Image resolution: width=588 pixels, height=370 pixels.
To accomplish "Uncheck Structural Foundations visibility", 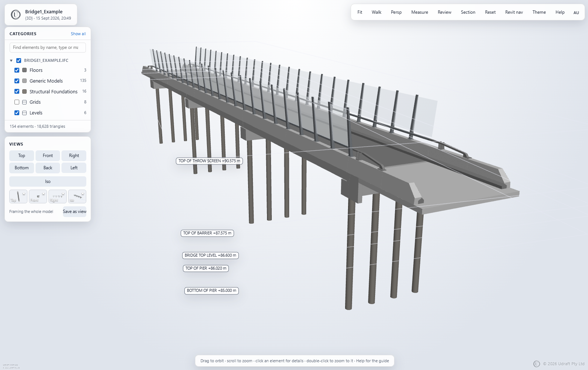I will [x=17, y=91].
